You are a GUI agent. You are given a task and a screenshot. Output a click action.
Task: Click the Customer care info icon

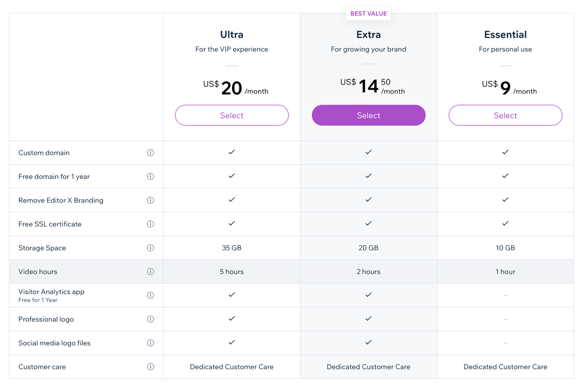pos(150,367)
